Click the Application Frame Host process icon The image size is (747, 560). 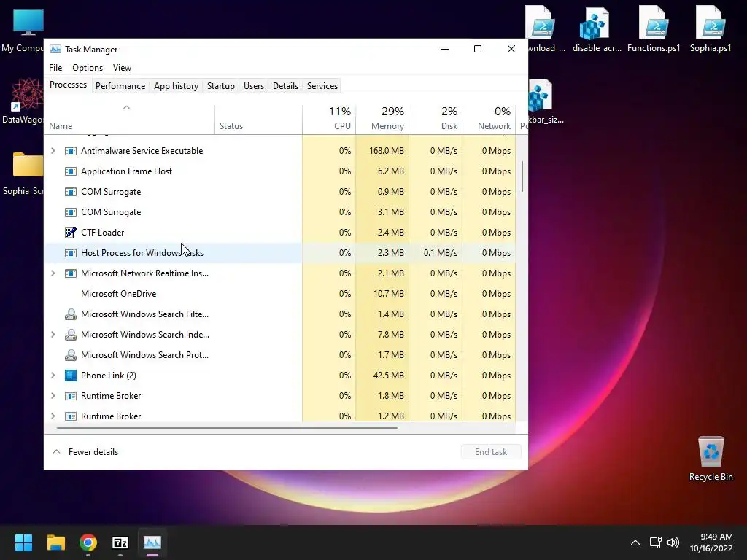pos(71,171)
